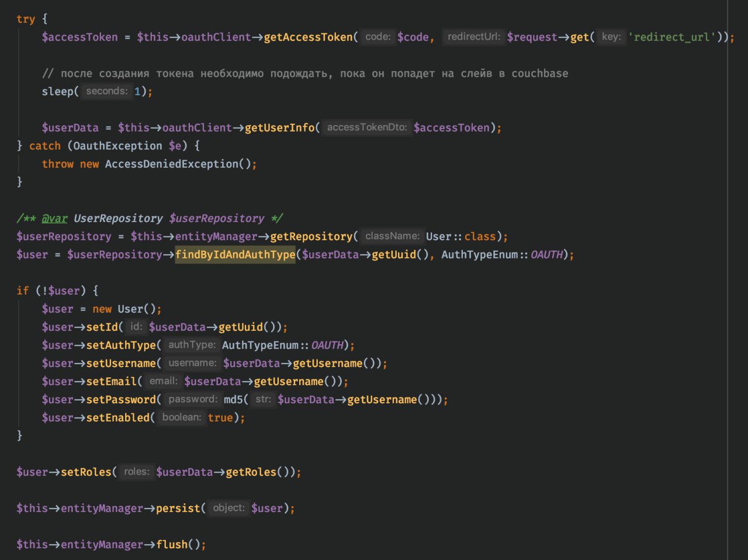
Task: Click getUsername call on the setPassword line
Action: click(382, 399)
